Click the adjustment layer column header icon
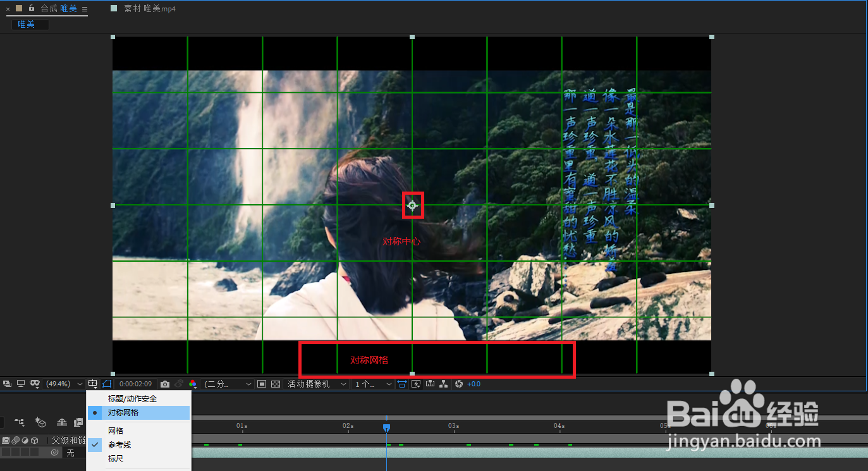Image resolution: width=868 pixels, height=471 pixels. click(x=25, y=440)
